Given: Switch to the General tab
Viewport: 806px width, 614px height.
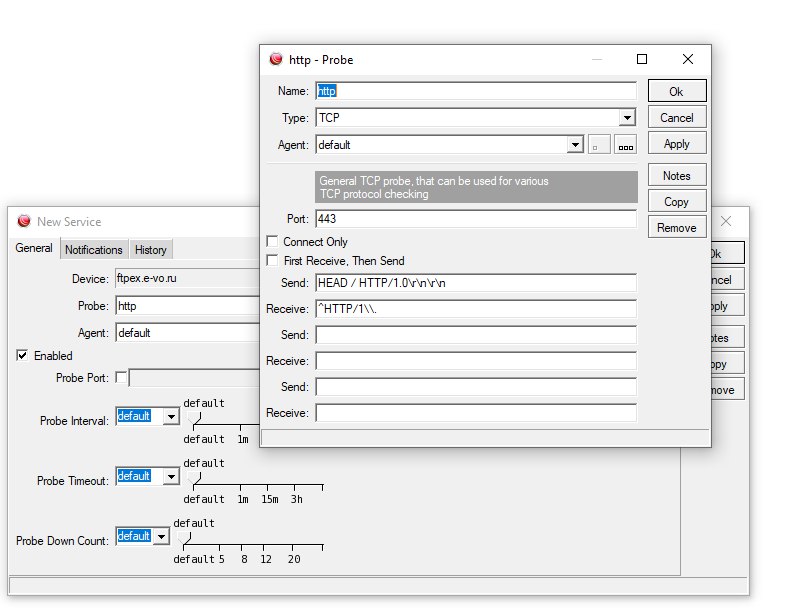Looking at the screenshot, I should pos(34,248).
